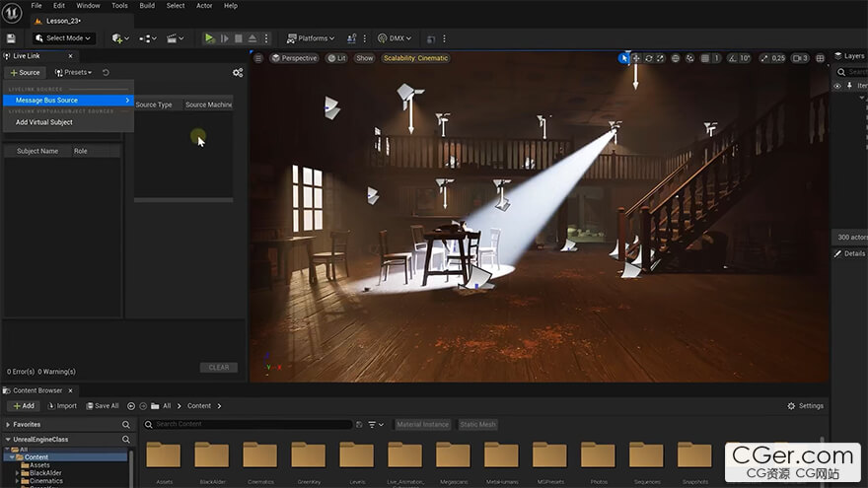This screenshot has height=488, width=868.
Task: Change rotation snap value 10°
Action: pyautogui.click(x=745, y=58)
